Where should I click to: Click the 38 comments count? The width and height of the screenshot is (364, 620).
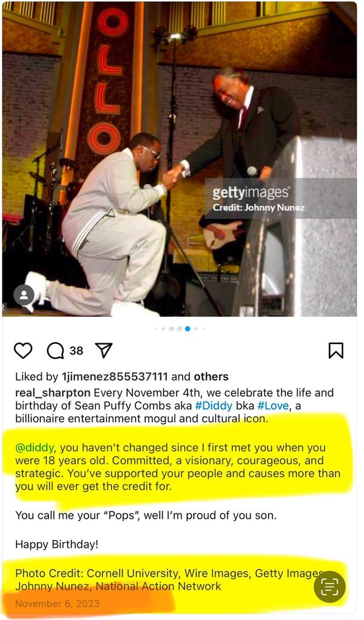click(x=76, y=351)
